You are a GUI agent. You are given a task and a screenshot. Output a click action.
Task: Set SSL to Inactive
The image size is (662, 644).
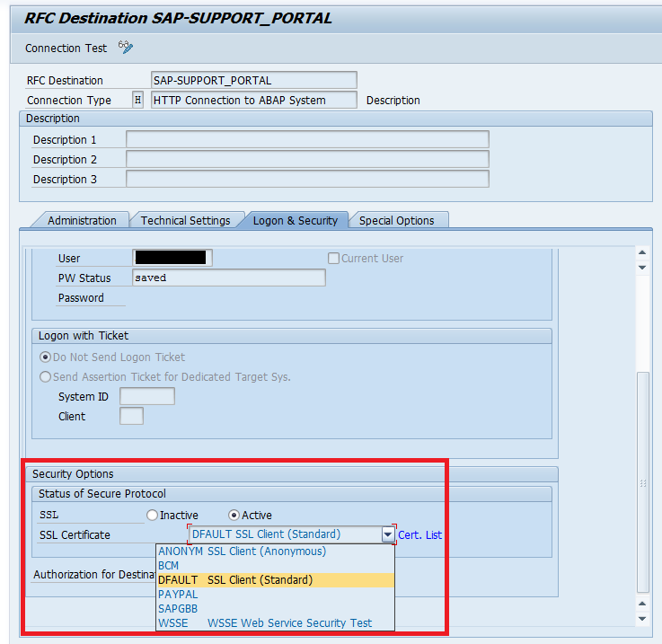tap(152, 516)
